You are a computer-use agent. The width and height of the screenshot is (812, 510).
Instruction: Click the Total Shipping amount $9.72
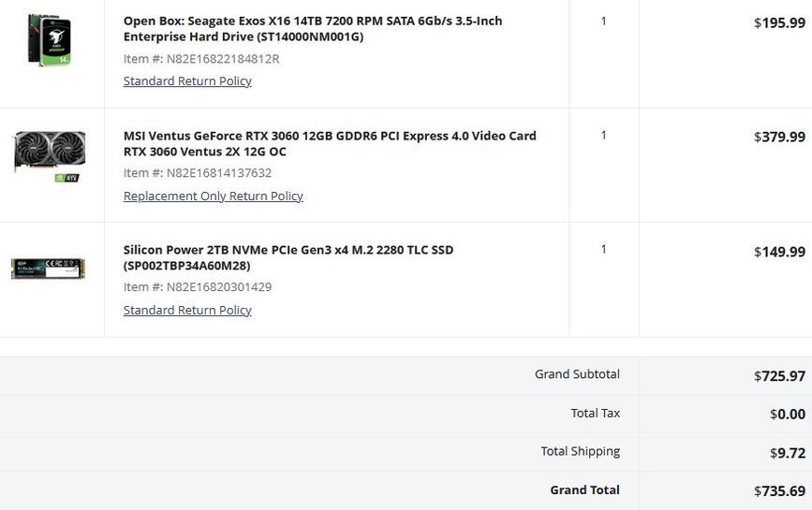[787, 453]
